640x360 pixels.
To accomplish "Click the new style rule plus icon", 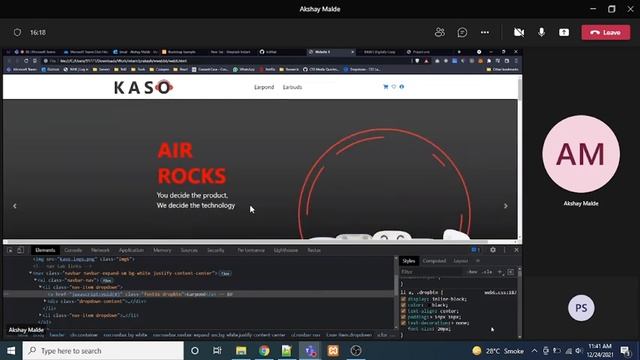I will 500,272.
